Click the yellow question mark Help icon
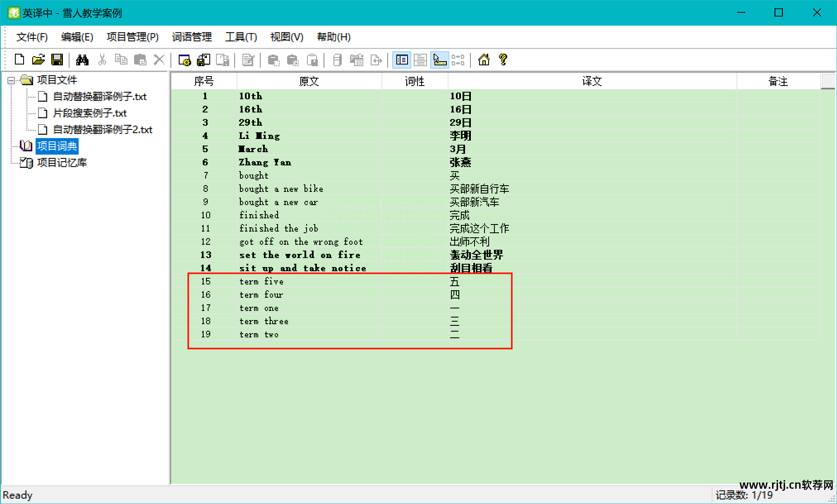 (x=503, y=60)
